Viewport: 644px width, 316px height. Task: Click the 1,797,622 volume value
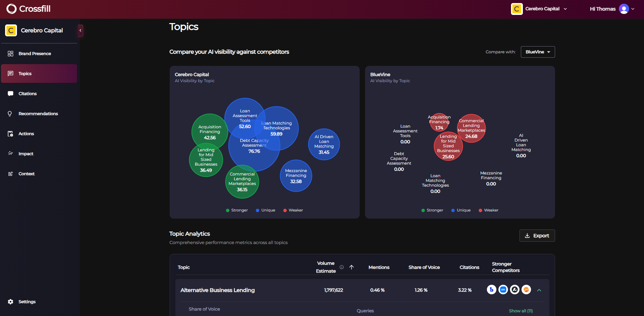click(334, 290)
